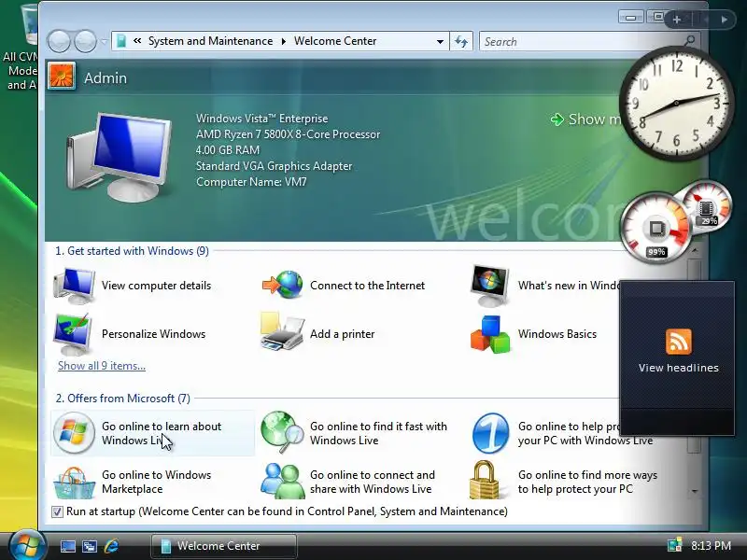
Task: Click the find it fast globe magnifier icon
Action: pyautogui.click(x=283, y=432)
